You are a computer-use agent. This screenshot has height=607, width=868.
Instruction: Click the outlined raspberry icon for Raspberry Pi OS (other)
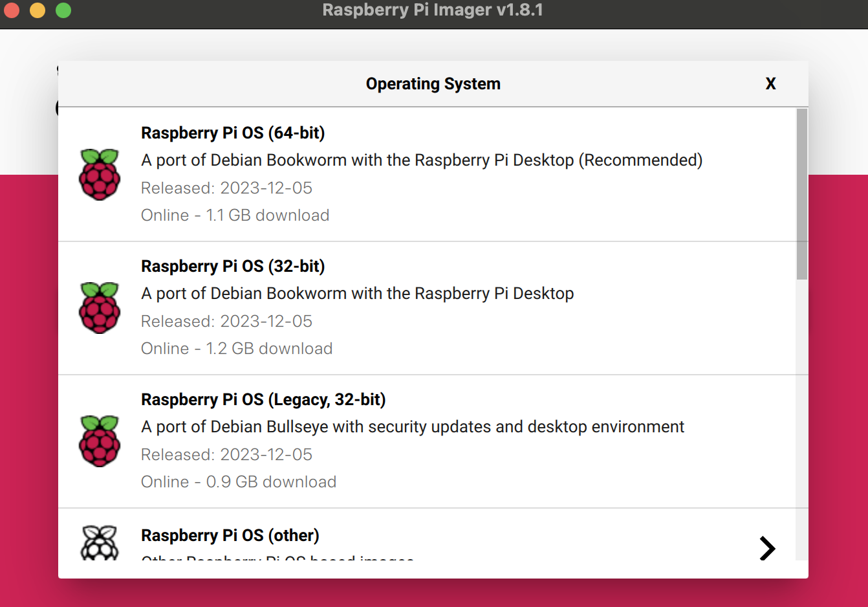pyautogui.click(x=100, y=542)
